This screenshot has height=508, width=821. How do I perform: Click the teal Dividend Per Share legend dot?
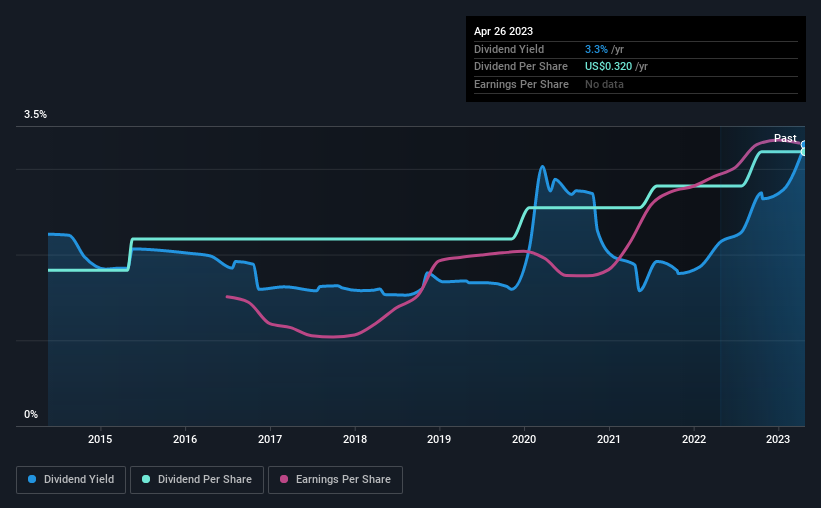tap(146, 479)
